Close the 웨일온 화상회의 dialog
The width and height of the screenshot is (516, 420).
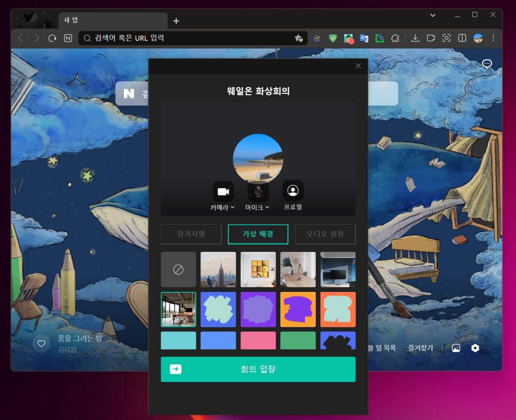(358, 66)
